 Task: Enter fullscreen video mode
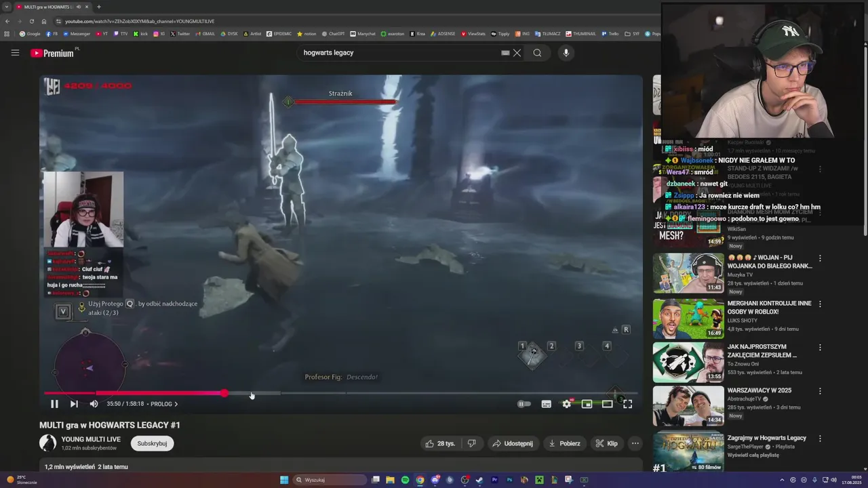click(x=628, y=404)
